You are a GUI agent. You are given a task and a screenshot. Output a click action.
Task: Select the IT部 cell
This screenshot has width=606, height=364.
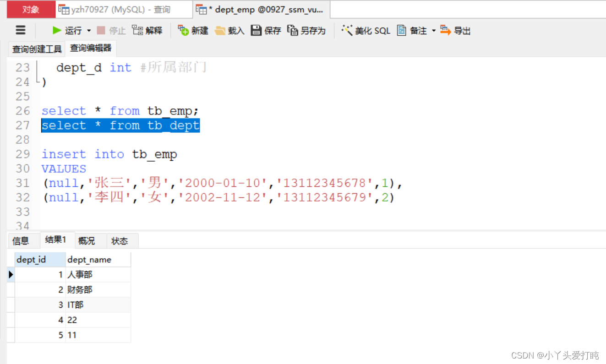pos(98,305)
